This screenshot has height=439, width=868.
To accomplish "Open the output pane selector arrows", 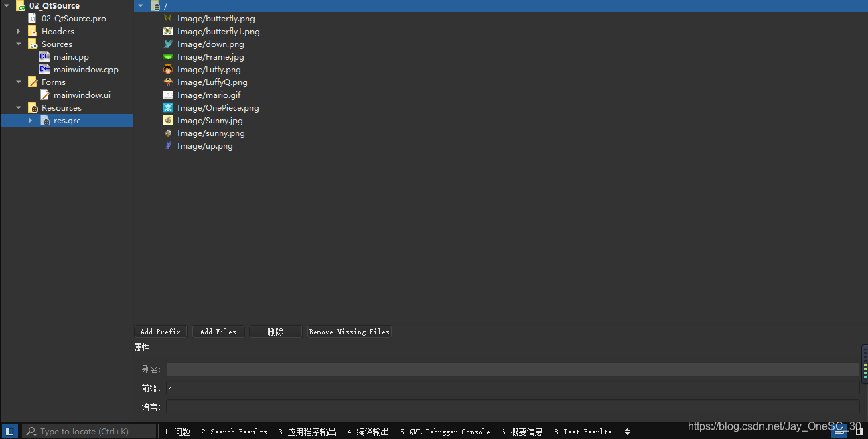I will tap(627, 432).
